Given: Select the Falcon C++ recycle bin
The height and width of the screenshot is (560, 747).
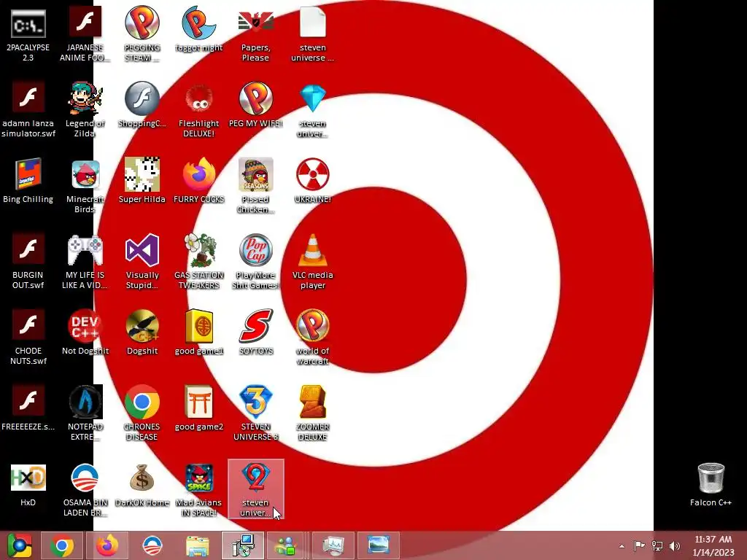Looking at the screenshot, I should click(711, 484).
